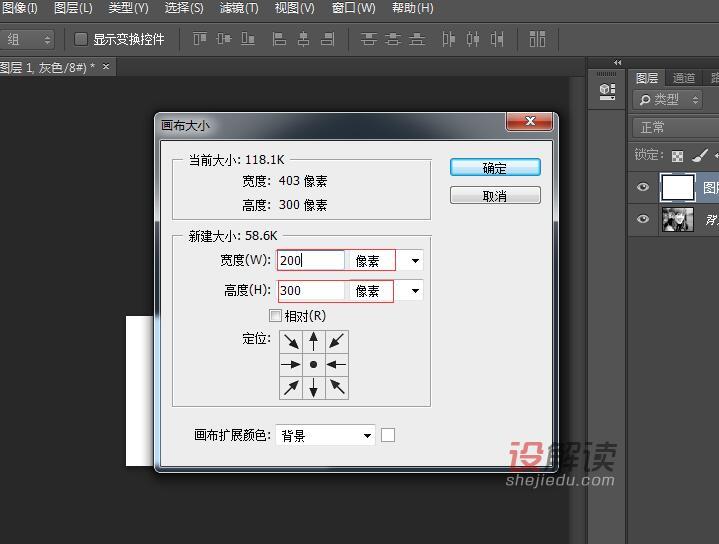Distribute right edges icon
719x544 pixels.
coord(497,39)
